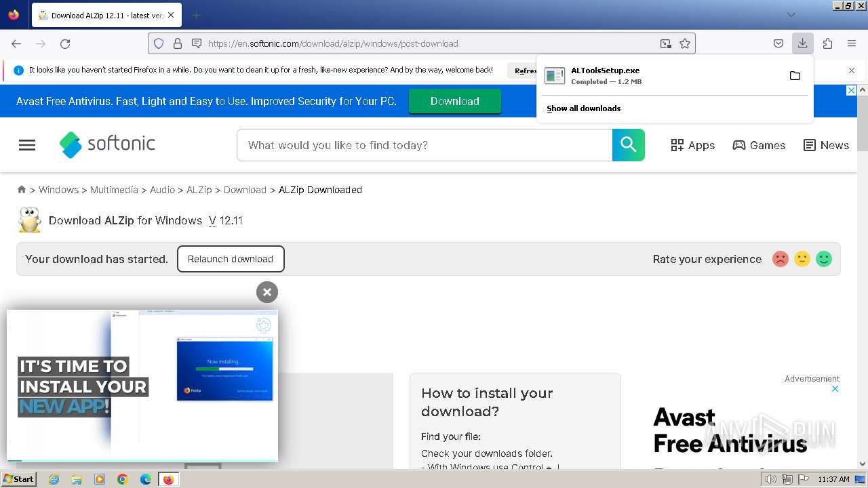The width and height of the screenshot is (868, 488).
Task: Click Relaunch download button
Action: coord(231,259)
